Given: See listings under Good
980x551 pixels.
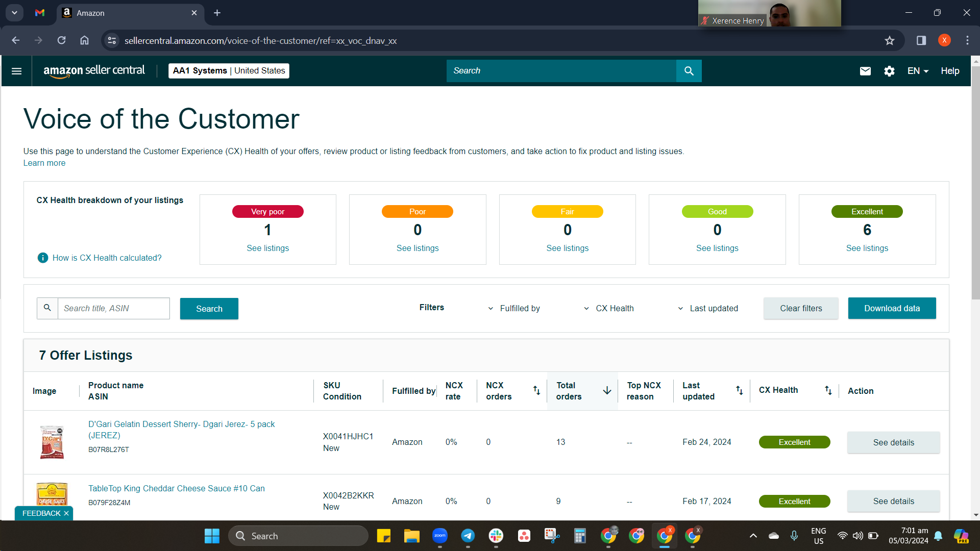Looking at the screenshot, I should [x=717, y=248].
